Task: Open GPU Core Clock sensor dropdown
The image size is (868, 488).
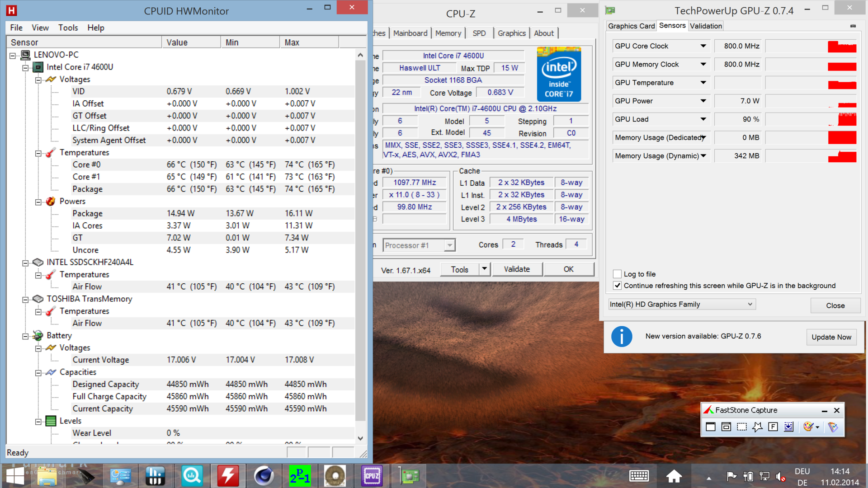Action: pos(703,46)
